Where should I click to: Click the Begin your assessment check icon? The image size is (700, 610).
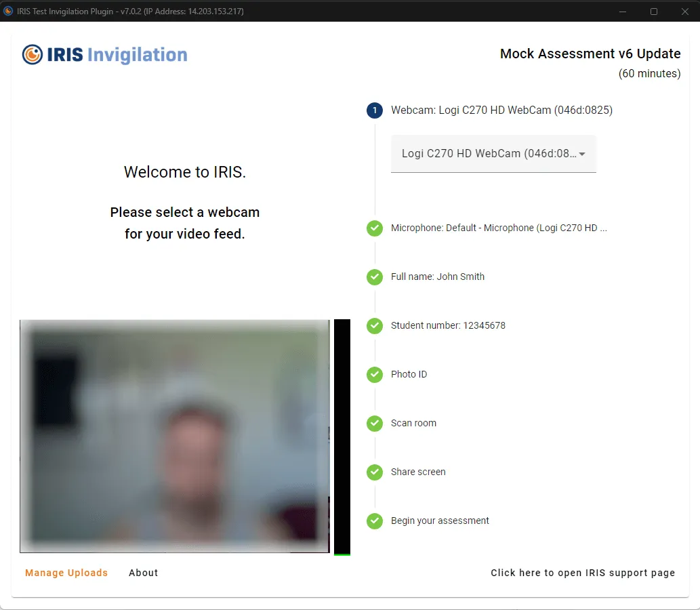(x=375, y=521)
